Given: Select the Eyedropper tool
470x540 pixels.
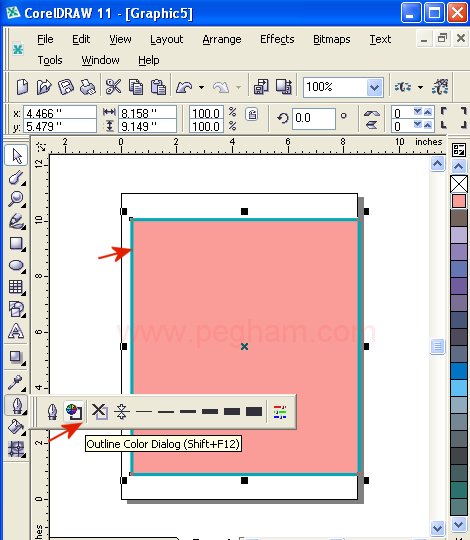Looking at the screenshot, I should coord(16,383).
